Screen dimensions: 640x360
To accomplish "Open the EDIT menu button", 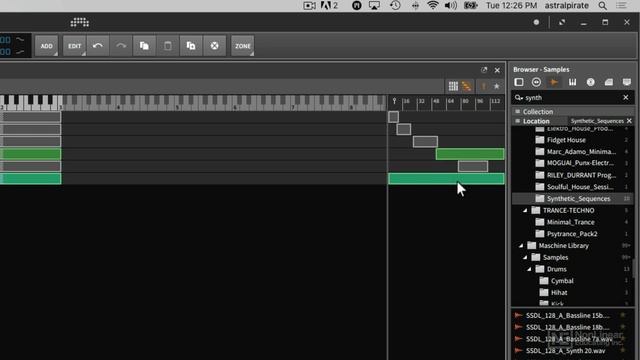I will click(x=74, y=46).
